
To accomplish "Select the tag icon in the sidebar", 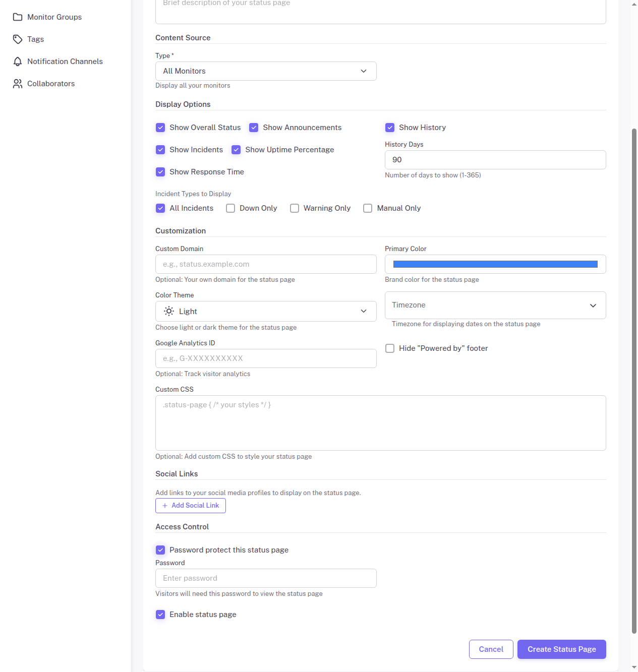I will click(18, 39).
